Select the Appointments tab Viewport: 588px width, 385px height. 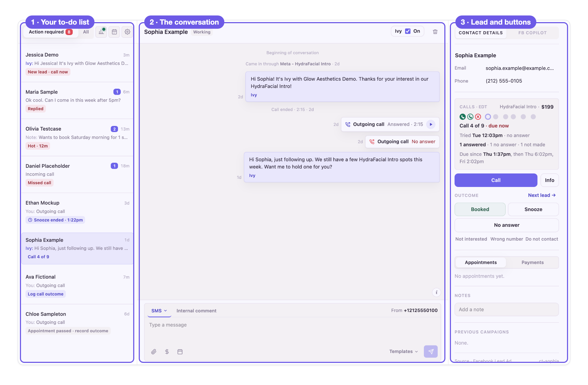(481, 262)
